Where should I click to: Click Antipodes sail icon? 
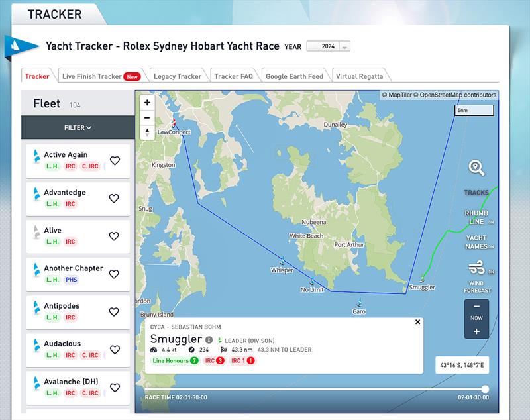36,308
